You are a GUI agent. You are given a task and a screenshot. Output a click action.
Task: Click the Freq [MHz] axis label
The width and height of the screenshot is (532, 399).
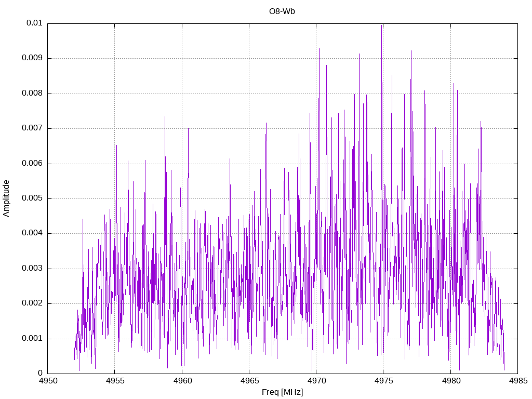(x=282, y=392)
